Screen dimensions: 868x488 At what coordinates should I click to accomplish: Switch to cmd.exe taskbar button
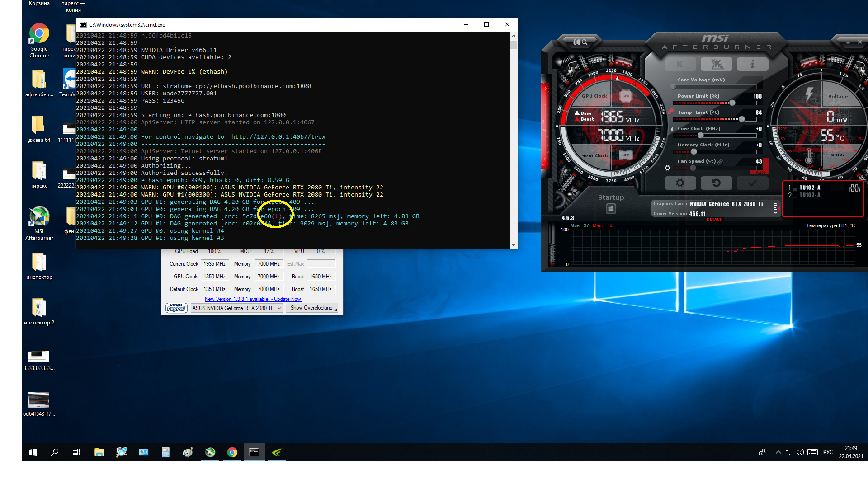coord(255,452)
